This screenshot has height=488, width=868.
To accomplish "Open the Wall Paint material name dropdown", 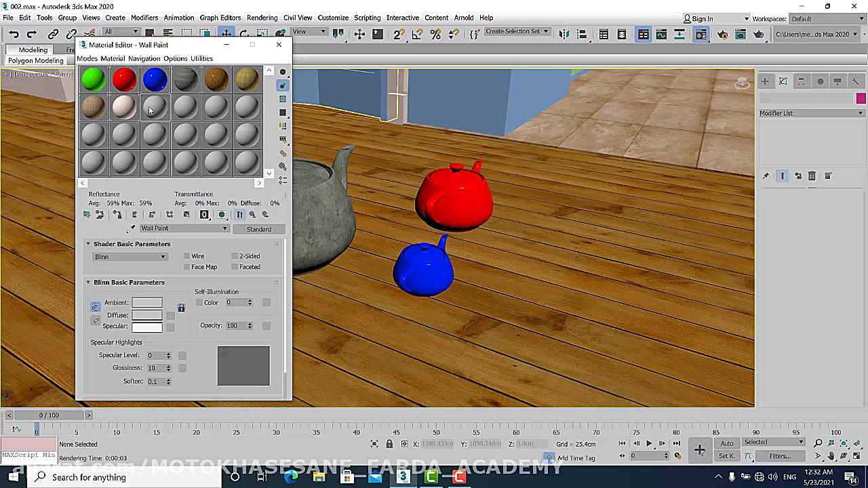I will point(184,229).
